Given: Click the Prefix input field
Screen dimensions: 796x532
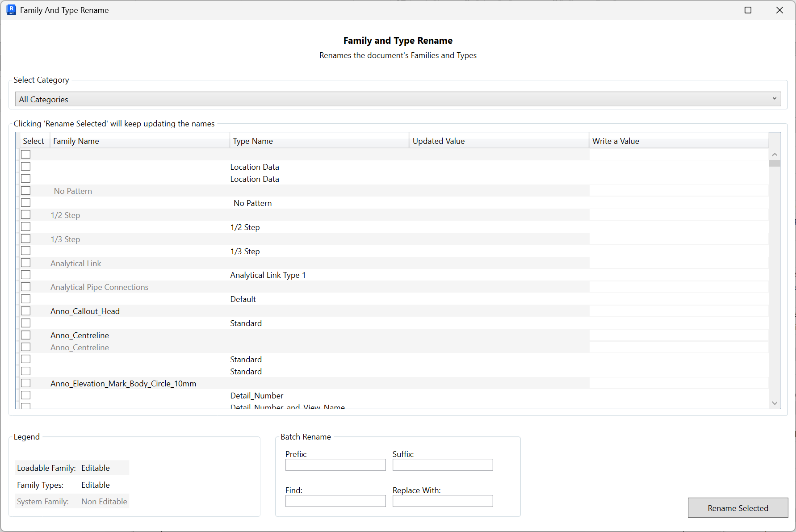Looking at the screenshot, I should (x=335, y=465).
